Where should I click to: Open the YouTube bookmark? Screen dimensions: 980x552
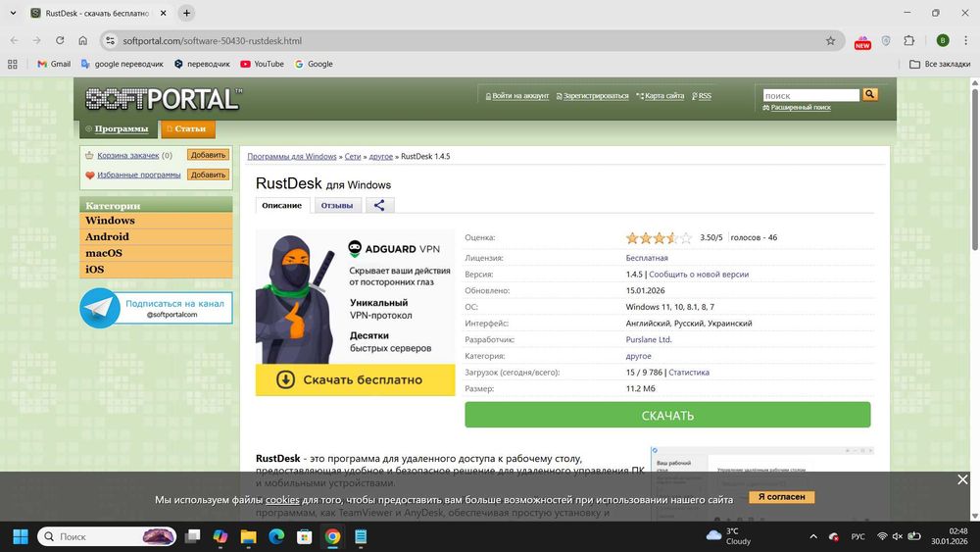pos(263,64)
